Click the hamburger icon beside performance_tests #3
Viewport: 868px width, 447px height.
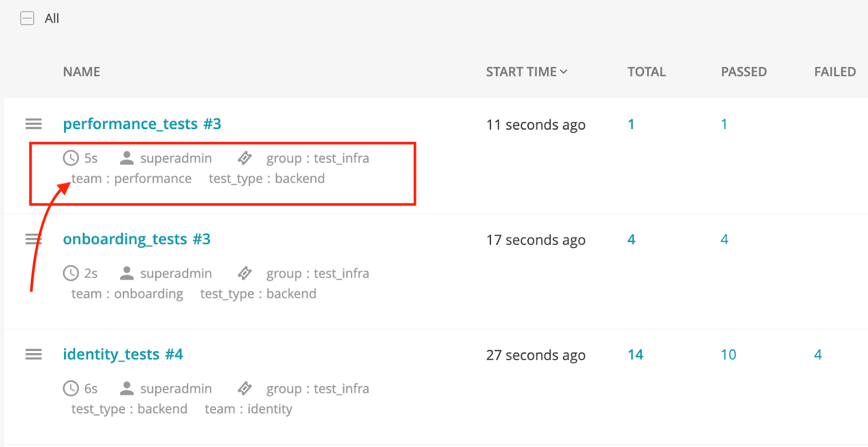point(33,124)
